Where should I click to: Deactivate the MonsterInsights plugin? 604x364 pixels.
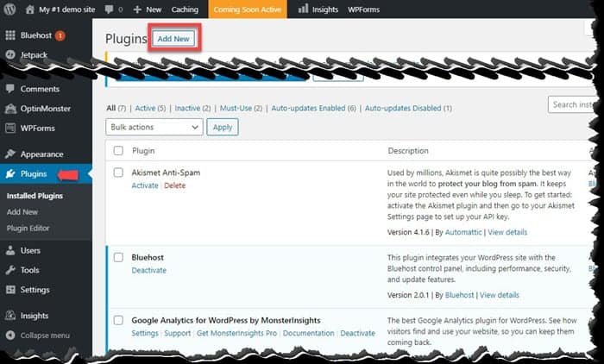coord(358,333)
